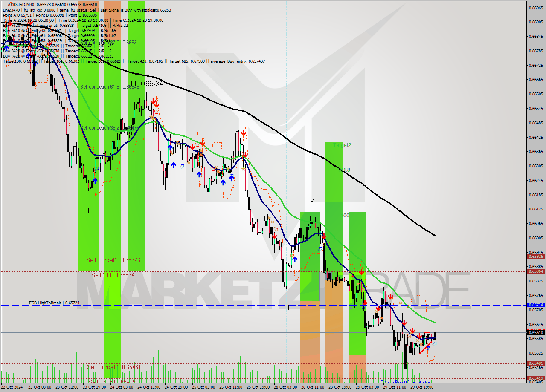Click the '29 Oct 03:00' time axis label
The height and width of the screenshot is (392, 546).
click(x=367, y=387)
